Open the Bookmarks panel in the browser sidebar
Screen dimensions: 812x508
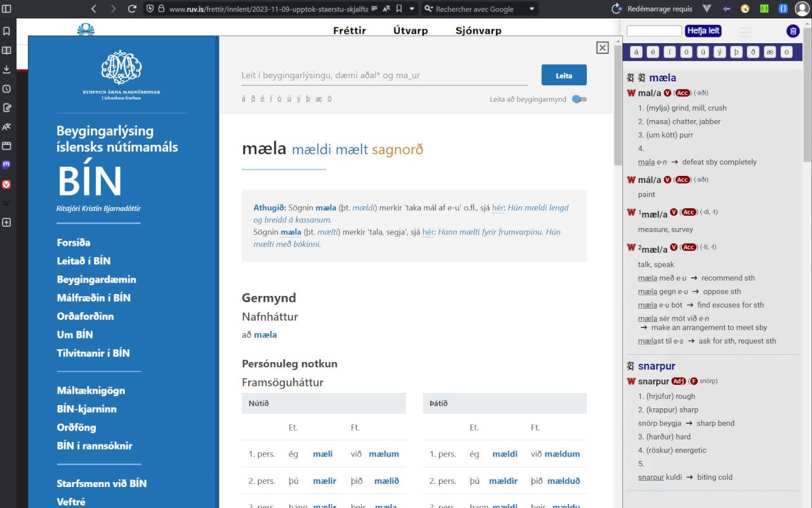(x=7, y=31)
